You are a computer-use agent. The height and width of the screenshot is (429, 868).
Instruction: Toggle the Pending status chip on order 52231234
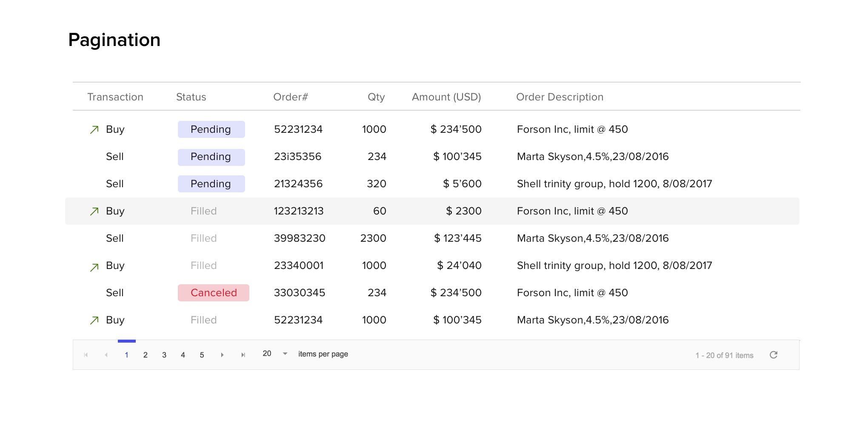[211, 129]
